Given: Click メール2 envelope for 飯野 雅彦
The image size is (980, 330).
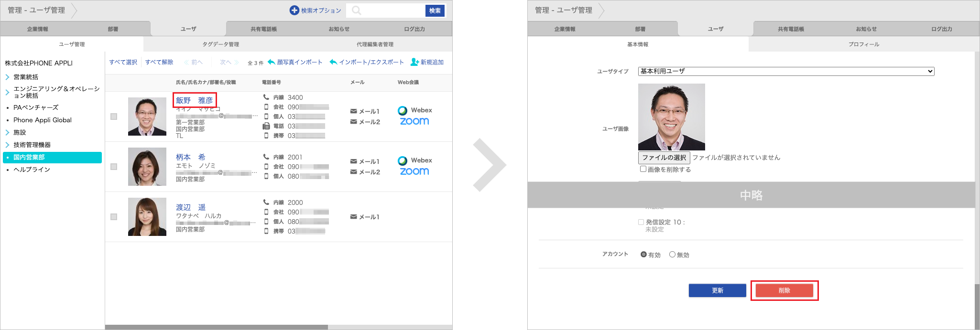Looking at the screenshot, I should coord(353,122).
